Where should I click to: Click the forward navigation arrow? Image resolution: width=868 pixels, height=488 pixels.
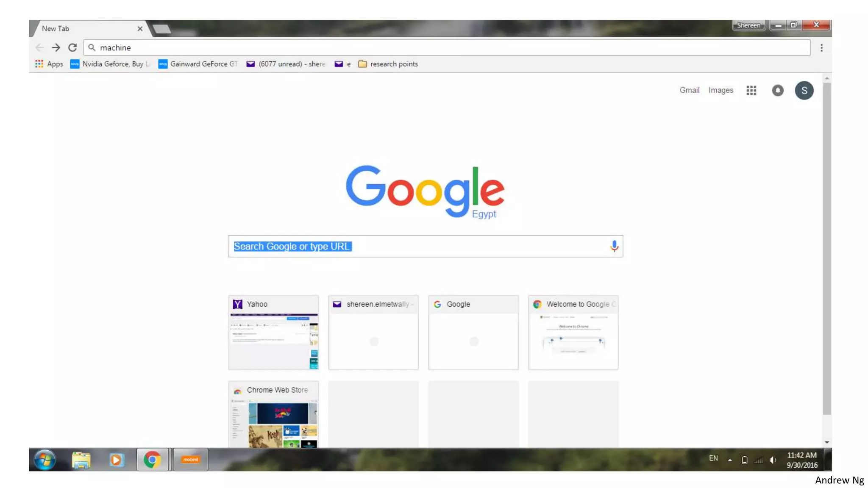(56, 47)
